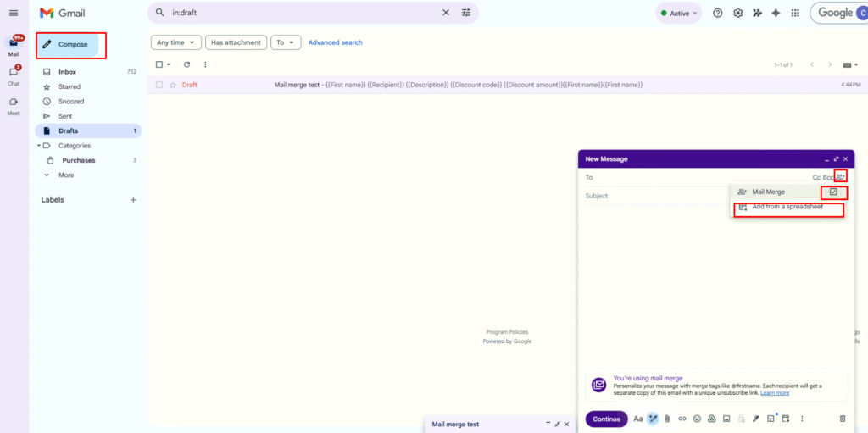Click the insert photo icon
Screen dimensions: 868x433
[726, 419]
